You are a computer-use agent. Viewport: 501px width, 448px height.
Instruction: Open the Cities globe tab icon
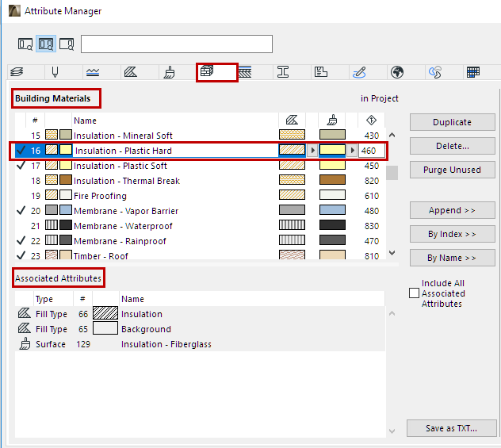coord(397,72)
